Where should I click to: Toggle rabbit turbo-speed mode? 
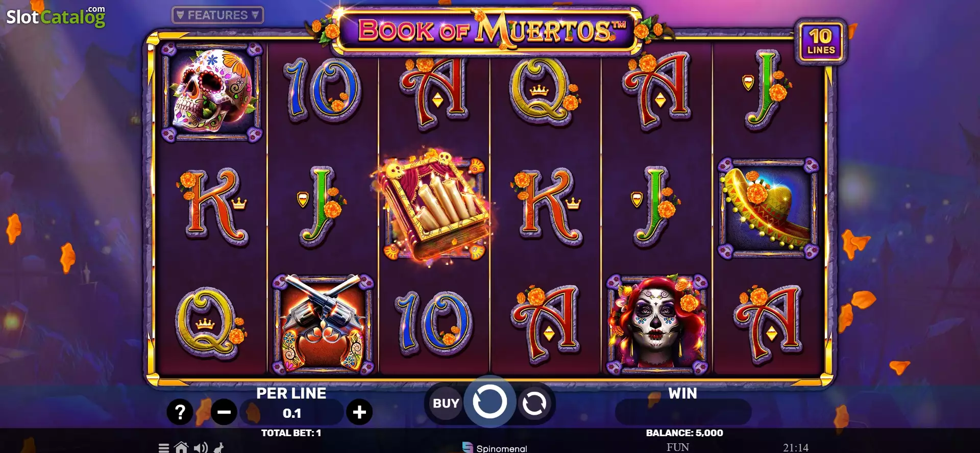[x=219, y=448]
